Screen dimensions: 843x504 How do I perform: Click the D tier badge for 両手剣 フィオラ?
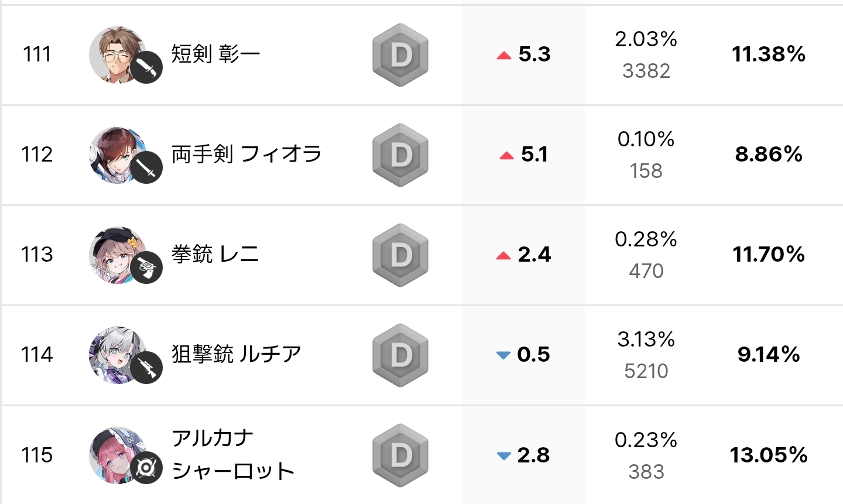point(400,155)
